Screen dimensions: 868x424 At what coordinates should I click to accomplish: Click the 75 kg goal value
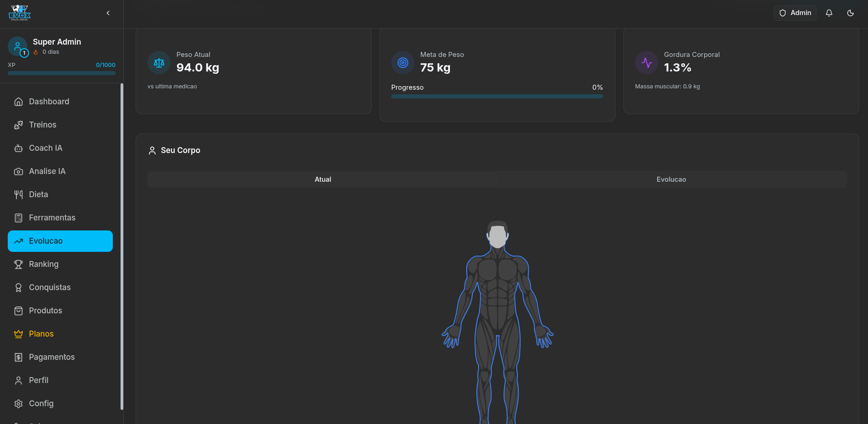point(435,67)
